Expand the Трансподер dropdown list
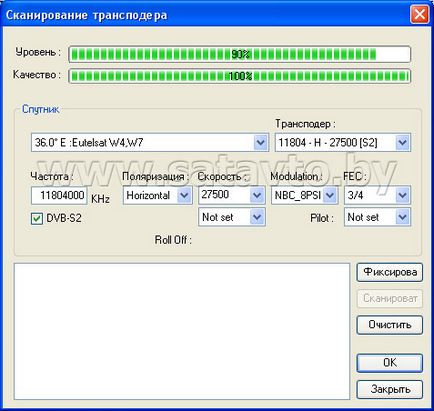This screenshot has height=411, width=434. coord(402,143)
